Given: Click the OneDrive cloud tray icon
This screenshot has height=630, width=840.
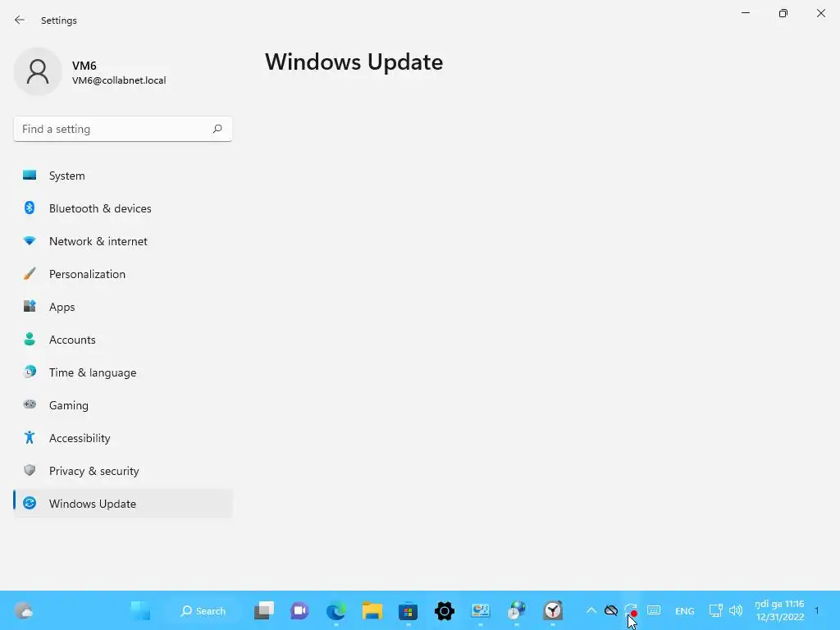Looking at the screenshot, I should point(611,610).
